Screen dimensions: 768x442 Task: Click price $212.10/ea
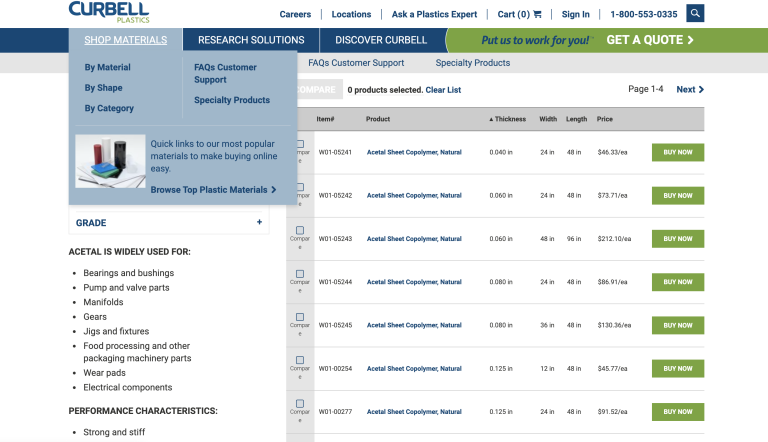(614, 239)
